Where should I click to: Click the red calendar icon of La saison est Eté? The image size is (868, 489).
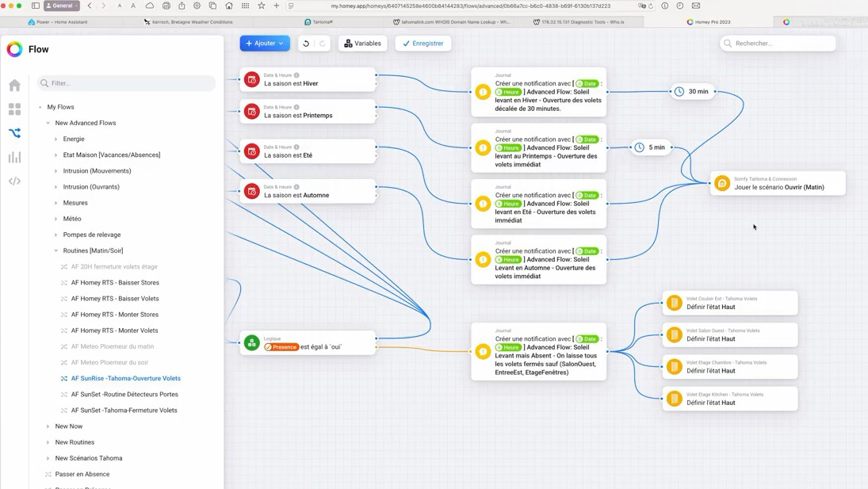(252, 151)
